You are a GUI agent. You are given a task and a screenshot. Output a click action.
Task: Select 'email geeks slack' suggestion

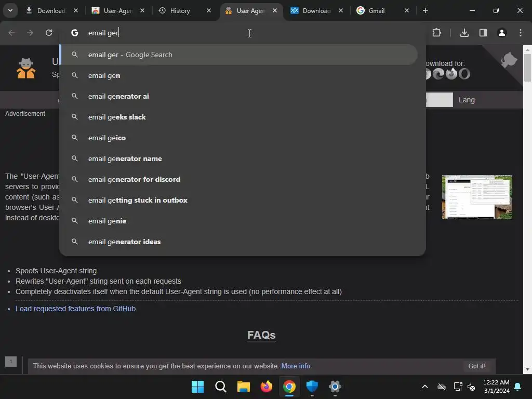point(239,117)
